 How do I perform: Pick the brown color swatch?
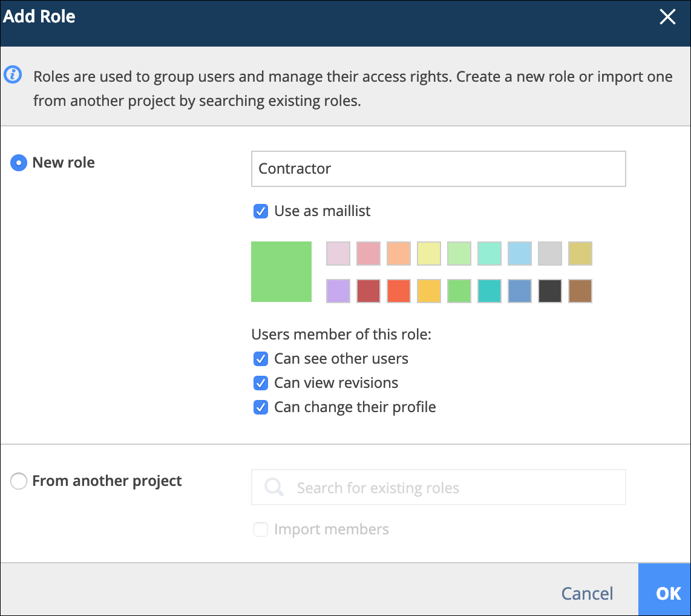tap(580, 291)
